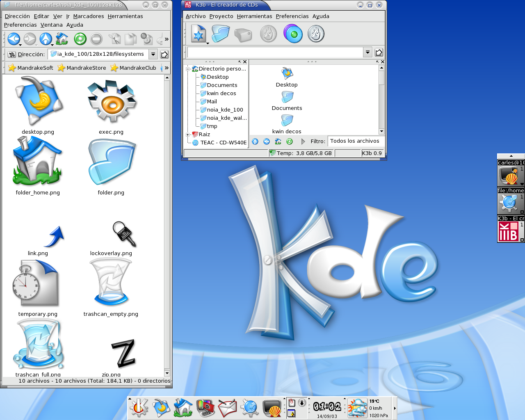Viewport: 525px width, 420px height.
Task: Collapse Directorio personal tree node in K3b
Action: [x=188, y=69]
